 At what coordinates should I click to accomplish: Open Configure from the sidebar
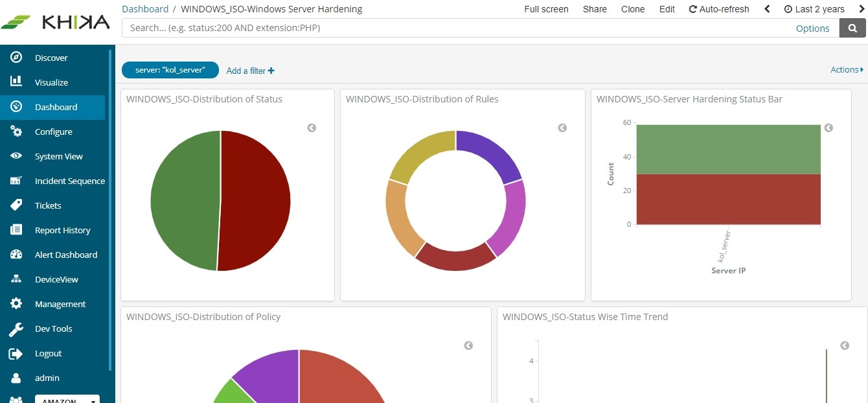click(54, 132)
